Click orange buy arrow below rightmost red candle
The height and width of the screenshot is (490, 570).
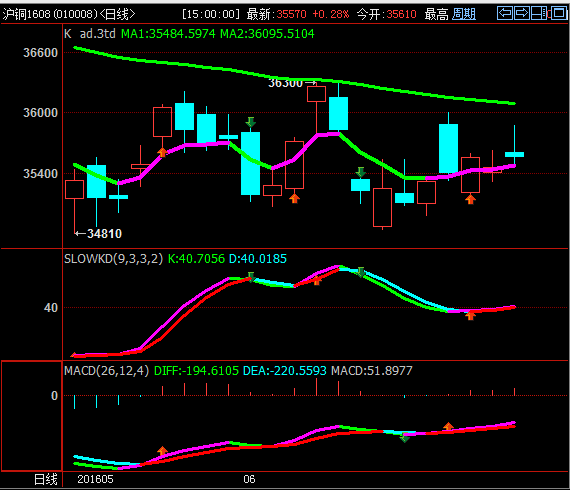470,199
